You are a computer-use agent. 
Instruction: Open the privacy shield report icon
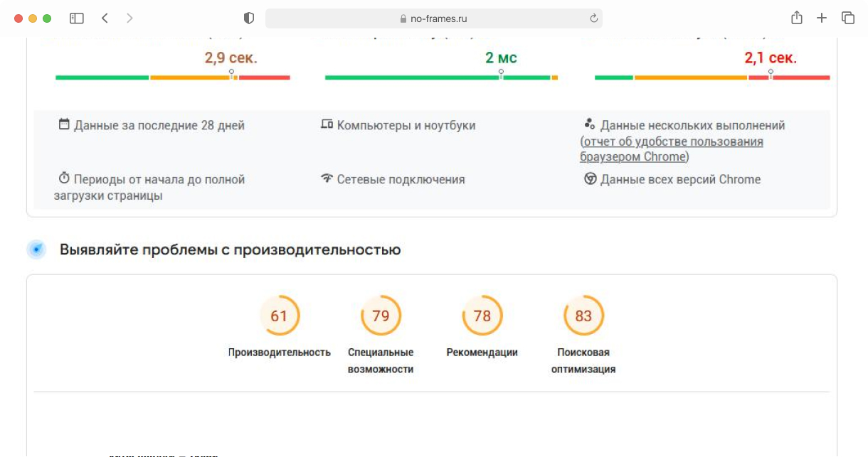(249, 18)
